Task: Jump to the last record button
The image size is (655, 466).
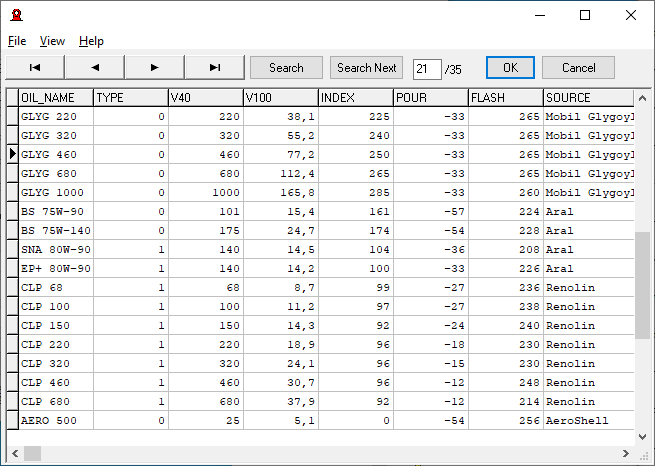Action: point(214,68)
